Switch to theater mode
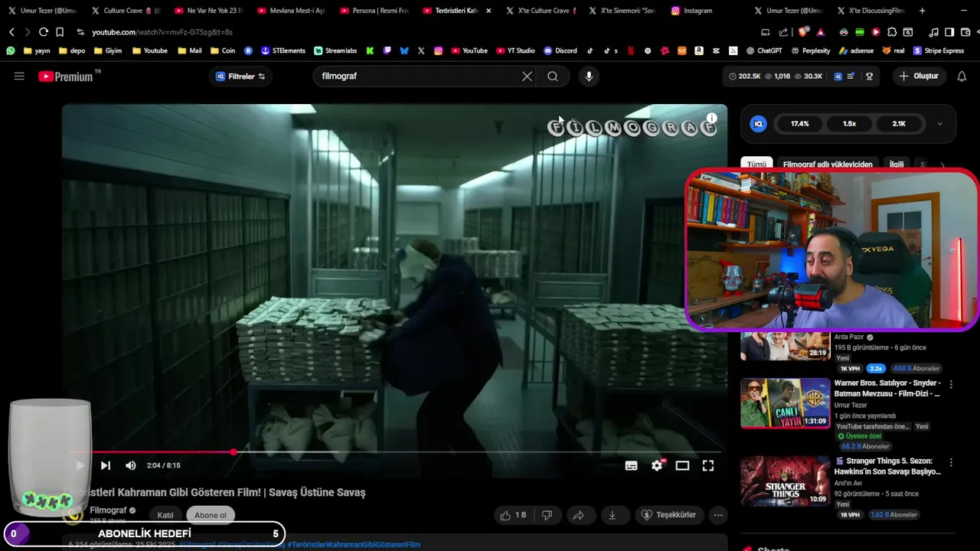This screenshot has width=980, height=551. [682, 465]
